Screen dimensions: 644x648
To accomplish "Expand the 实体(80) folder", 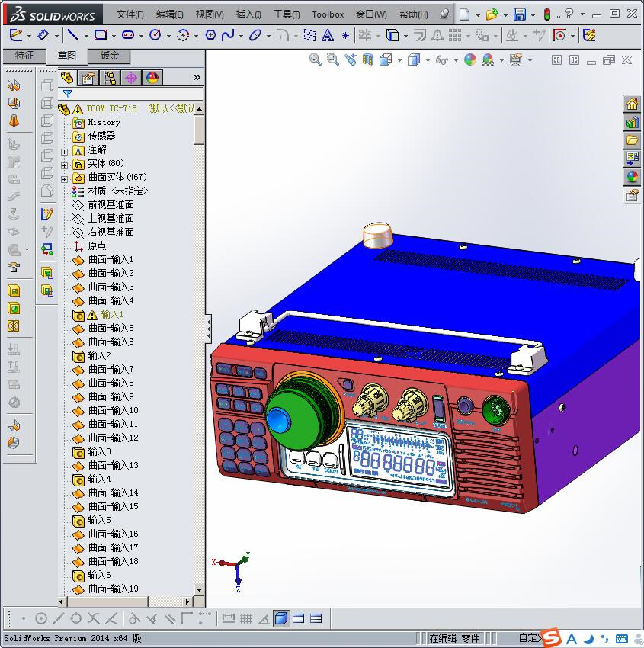I will (64, 165).
